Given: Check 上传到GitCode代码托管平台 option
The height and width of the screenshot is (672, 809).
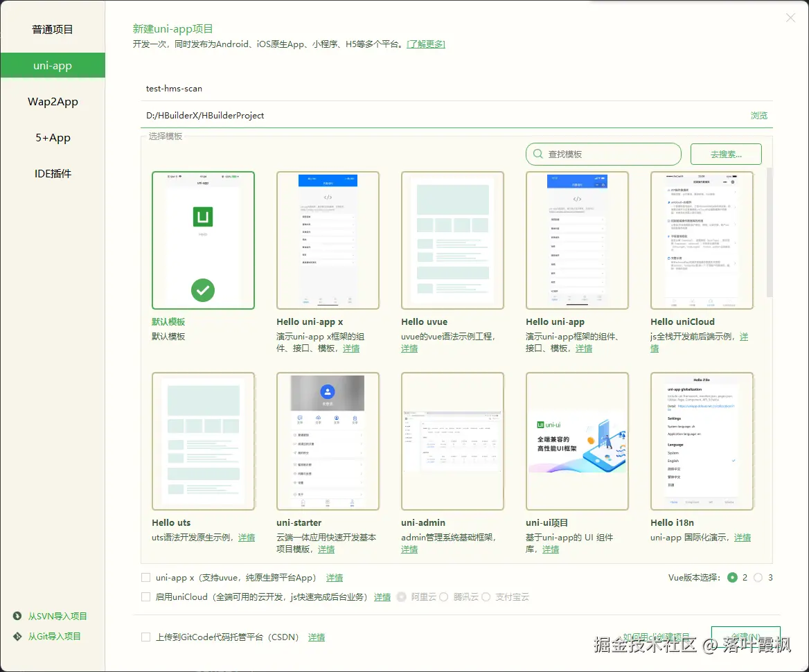Looking at the screenshot, I should pos(145,637).
